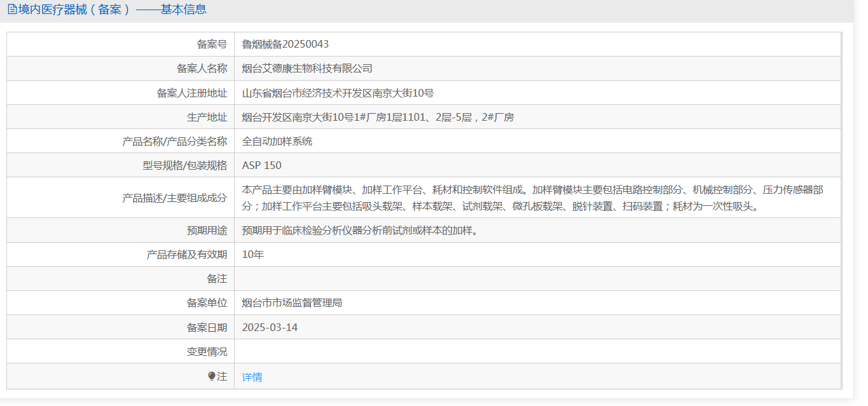Click the 产品名称/产品分类名称 label
Screen dimensions: 868x406
pyautogui.click(x=174, y=141)
